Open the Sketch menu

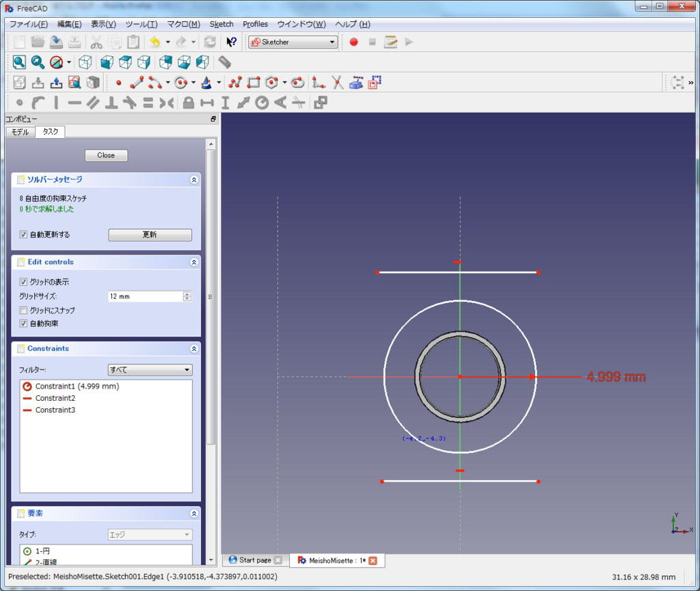(x=221, y=24)
